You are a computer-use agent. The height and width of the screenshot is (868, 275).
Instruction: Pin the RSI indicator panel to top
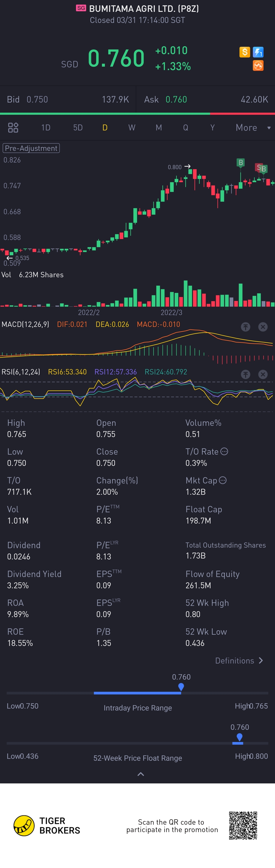click(246, 374)
